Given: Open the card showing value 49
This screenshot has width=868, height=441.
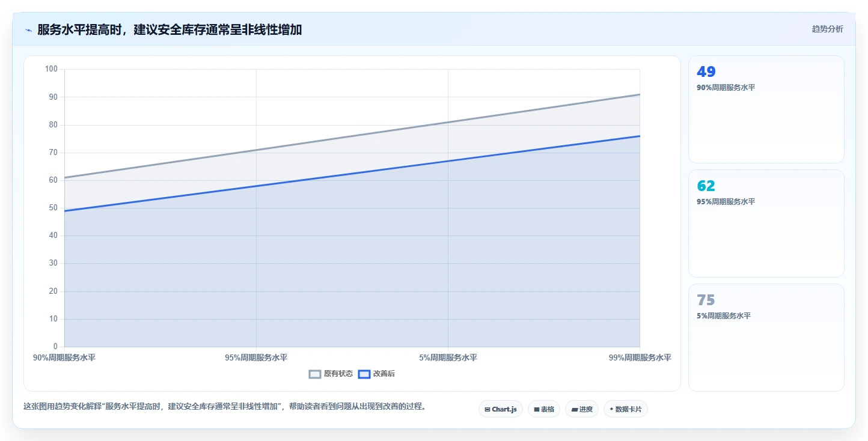Looking at the screenshot, I should (766, 109).
